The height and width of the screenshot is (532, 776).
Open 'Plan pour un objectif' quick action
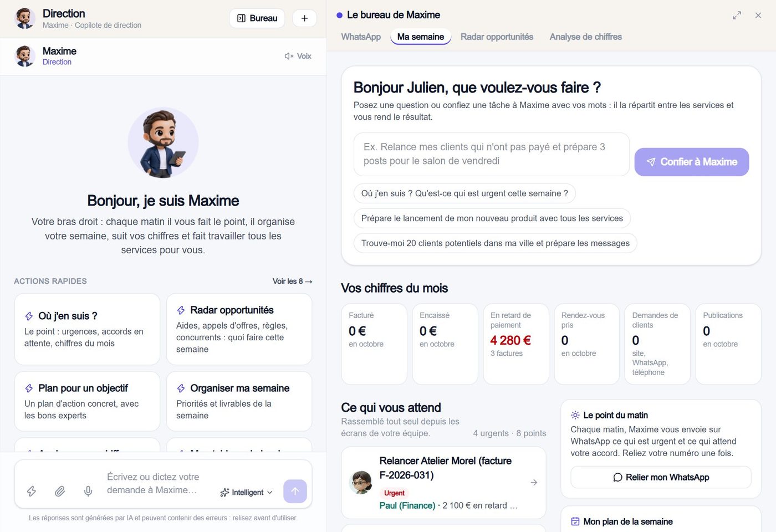(87, 401)
